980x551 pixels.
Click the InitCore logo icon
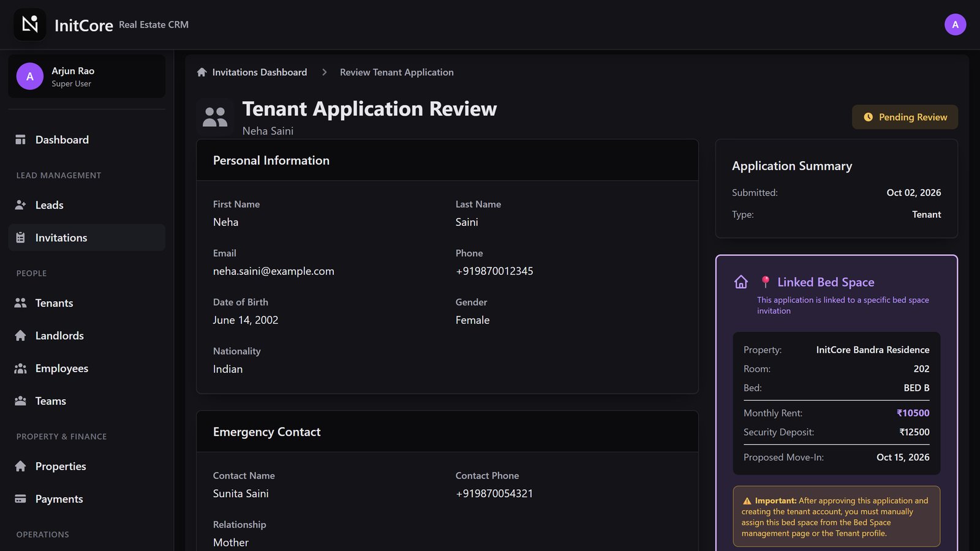pyautogui.click(x=30, y=24)
